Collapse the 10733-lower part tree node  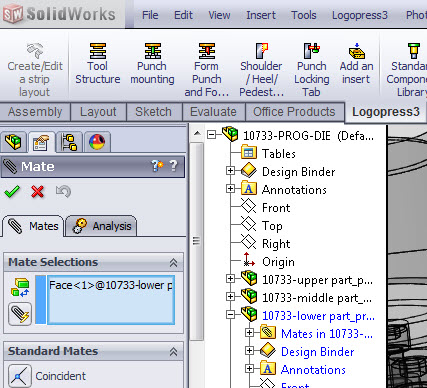click(x=230, y=315)
